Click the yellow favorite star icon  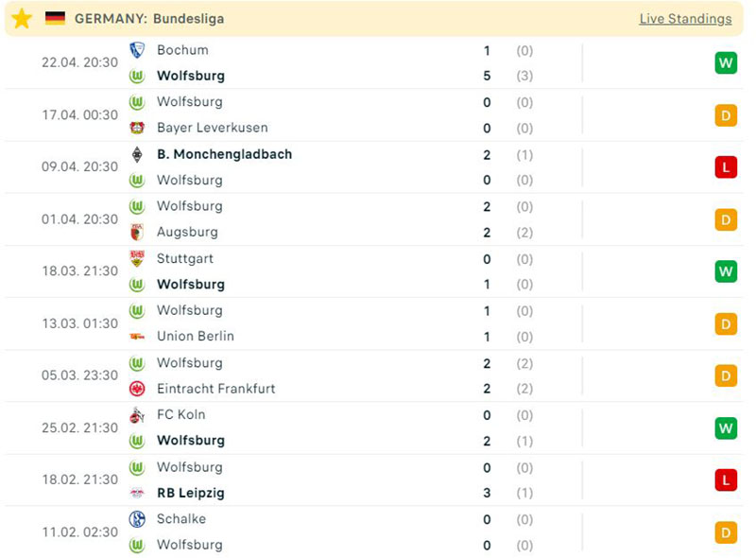pyautogui.click(x=22, y=18)
